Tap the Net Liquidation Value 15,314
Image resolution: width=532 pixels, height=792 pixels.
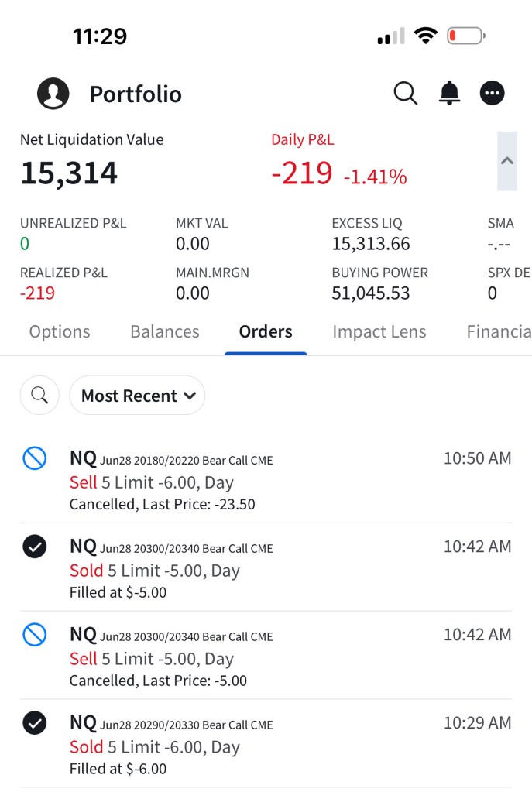tap(69, 173)
